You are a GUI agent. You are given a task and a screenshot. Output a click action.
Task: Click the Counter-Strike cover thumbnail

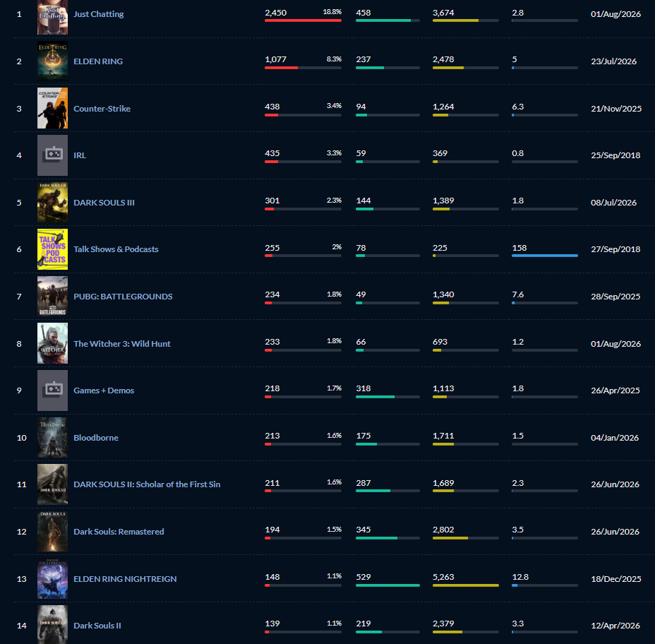pos(52,108)
